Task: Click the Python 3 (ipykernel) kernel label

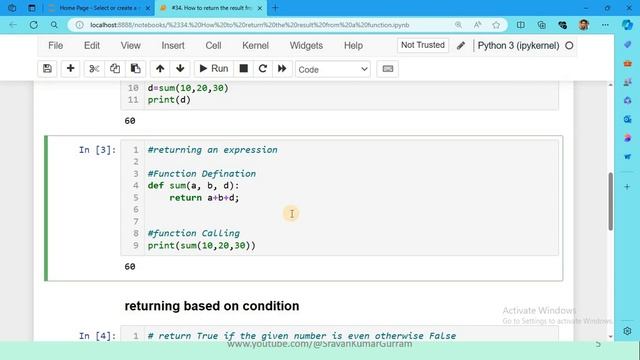Action: 518,45
